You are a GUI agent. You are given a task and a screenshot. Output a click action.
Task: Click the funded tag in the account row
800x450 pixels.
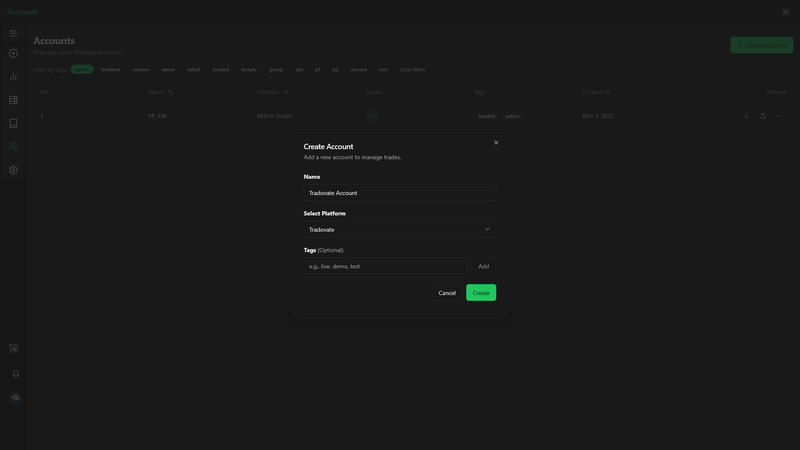pos(487,116)
